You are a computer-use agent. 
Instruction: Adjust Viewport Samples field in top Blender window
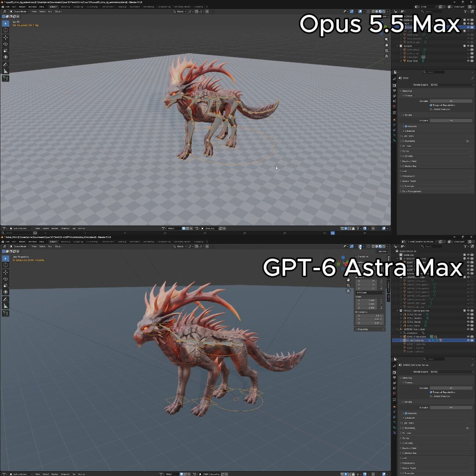coord(451,101)
